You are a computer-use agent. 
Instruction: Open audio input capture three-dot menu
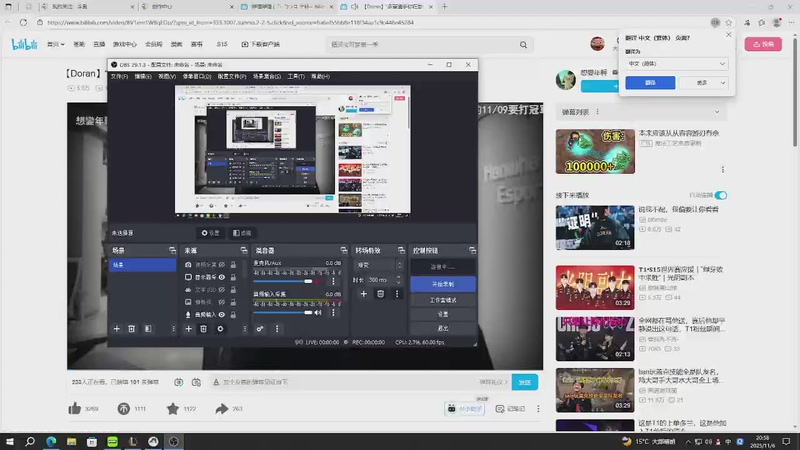333,313
